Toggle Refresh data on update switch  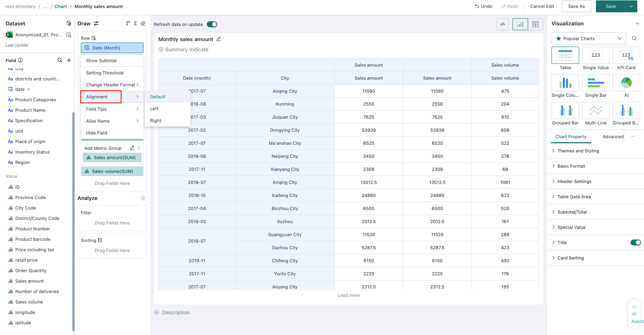click(212, 24)
